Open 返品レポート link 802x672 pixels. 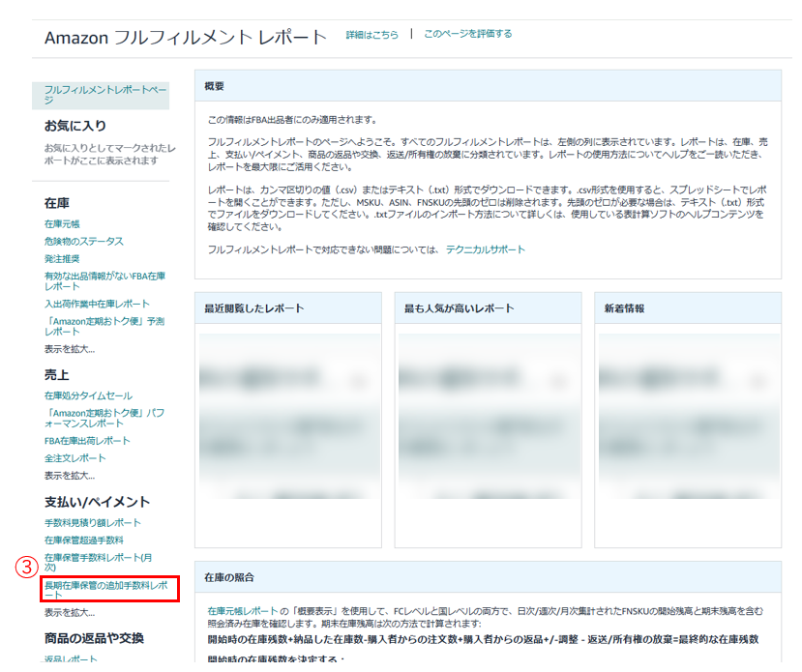(71, 658)
